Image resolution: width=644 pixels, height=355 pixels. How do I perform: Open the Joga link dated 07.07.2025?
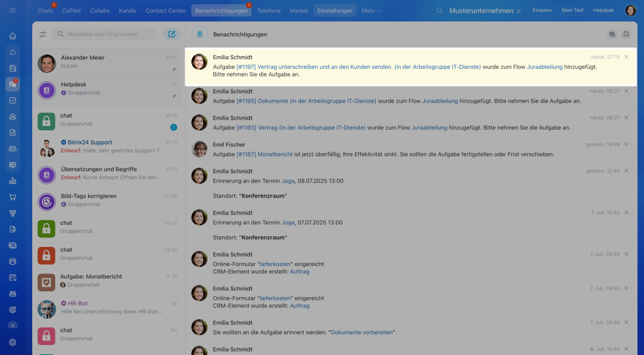click(288, 223)
